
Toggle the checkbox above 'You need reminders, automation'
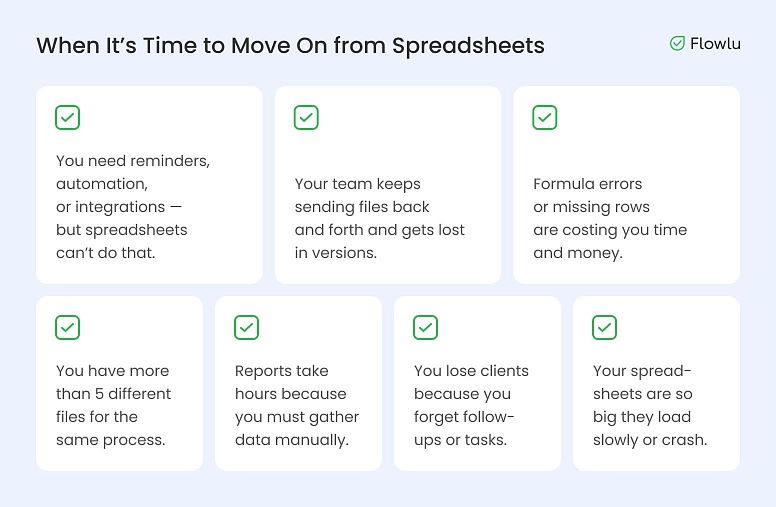pyautogui.click(x=67, y=118)
